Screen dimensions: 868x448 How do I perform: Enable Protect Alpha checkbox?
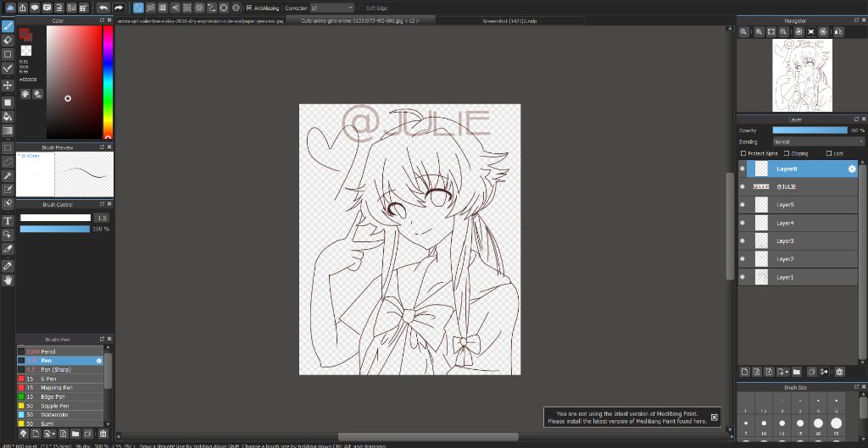point(743,153)
